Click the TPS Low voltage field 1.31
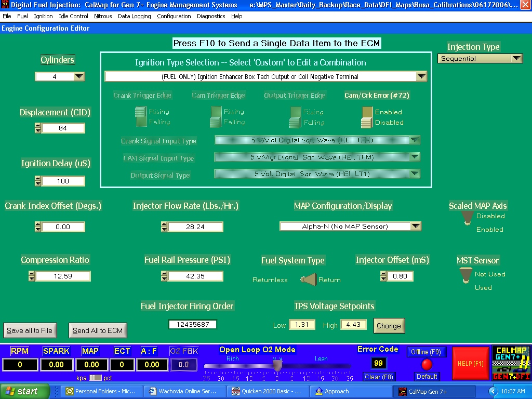The image size is (532, 399). pyautogui.click(x=302, y=325)
